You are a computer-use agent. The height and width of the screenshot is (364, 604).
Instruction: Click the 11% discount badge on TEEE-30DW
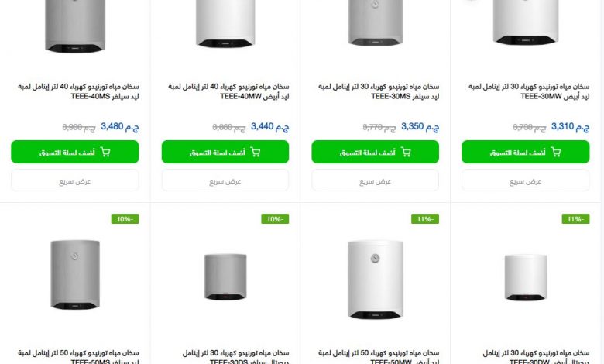tap(575, 219)
